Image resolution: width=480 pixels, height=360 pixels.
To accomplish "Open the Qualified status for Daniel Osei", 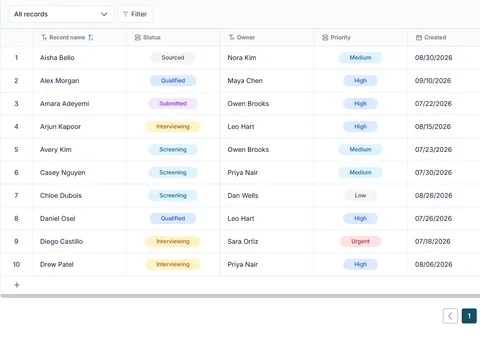I will [x=173, y=219].
